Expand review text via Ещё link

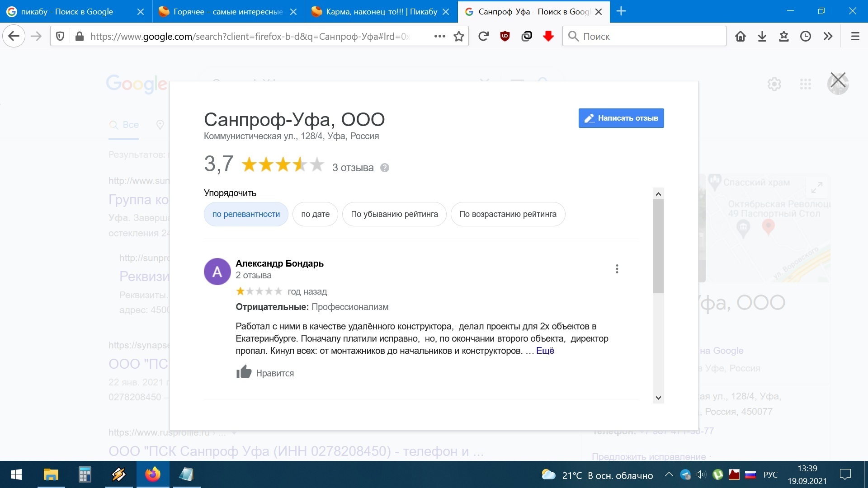click(x=545, y=351)
